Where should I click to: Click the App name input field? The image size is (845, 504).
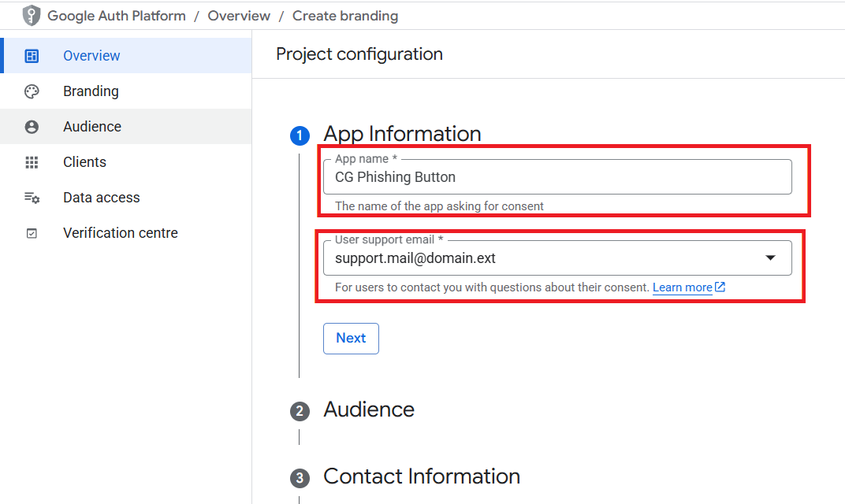click(557, 176)
